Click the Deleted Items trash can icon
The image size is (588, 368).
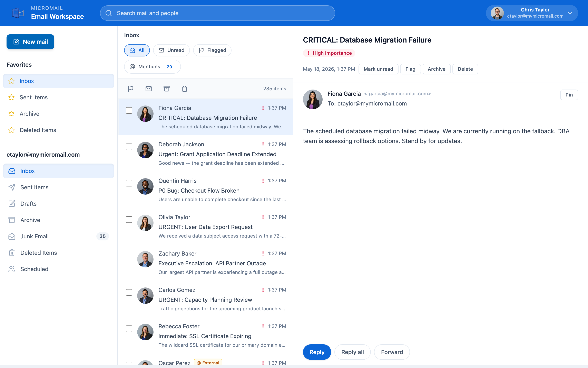12,253
